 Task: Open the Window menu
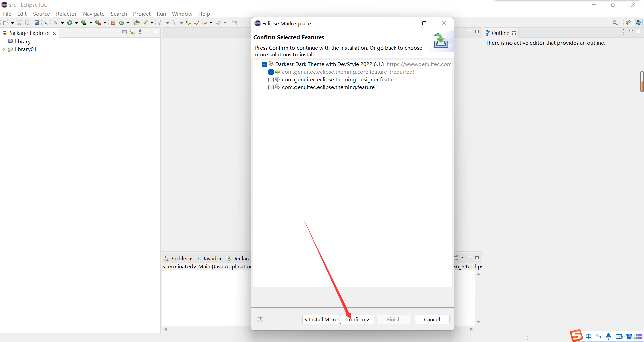[x=182, y=14]
